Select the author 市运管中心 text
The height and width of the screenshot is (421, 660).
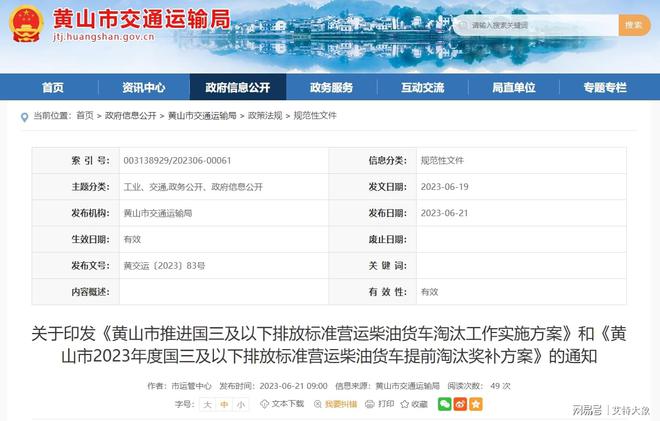tap(192, 386)
